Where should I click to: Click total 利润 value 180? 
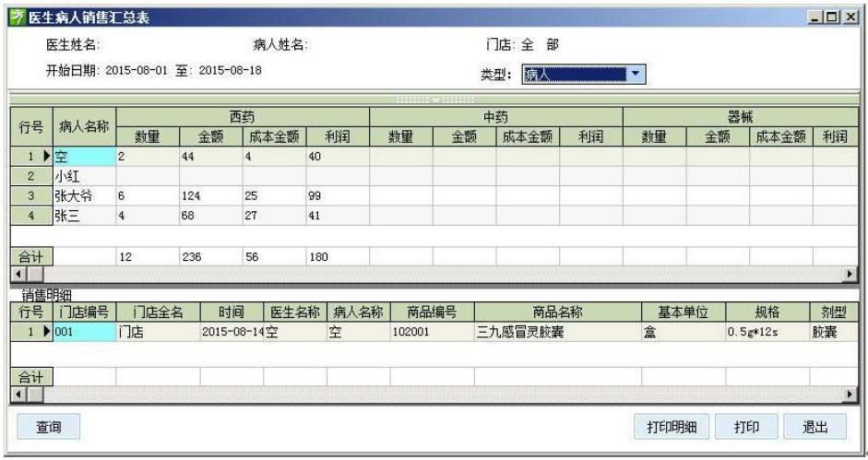click(318, 257)
